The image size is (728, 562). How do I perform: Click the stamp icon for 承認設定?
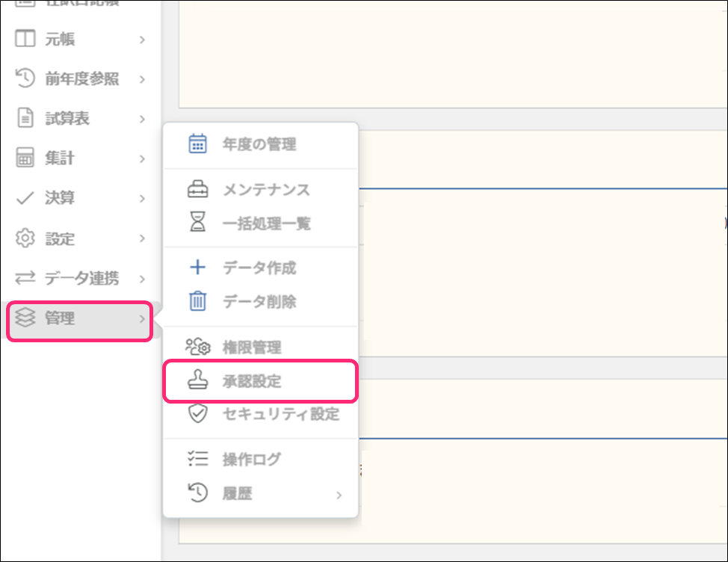point(197,381)
